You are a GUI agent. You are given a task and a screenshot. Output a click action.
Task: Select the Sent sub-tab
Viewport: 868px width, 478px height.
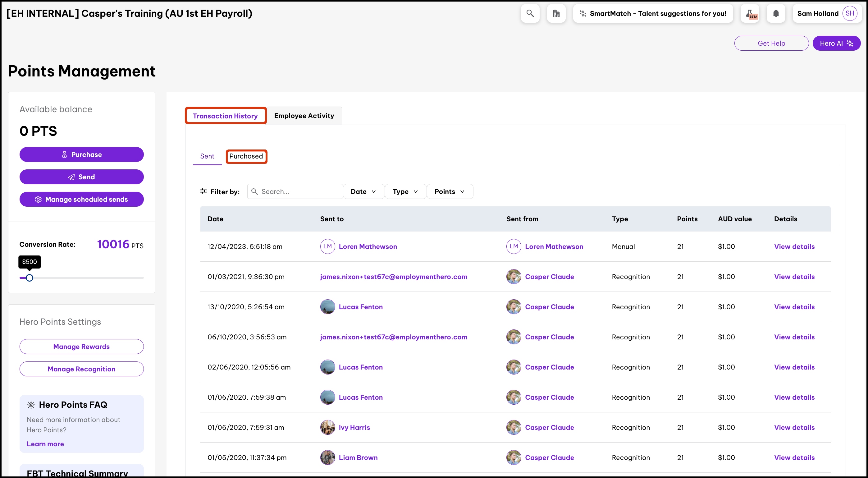coord(207,156)
